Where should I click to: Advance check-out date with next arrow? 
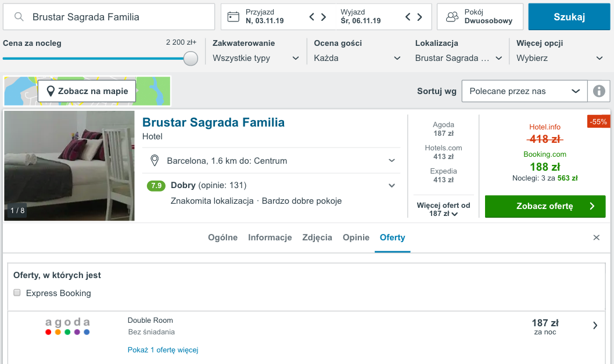(x=421, y=17)
